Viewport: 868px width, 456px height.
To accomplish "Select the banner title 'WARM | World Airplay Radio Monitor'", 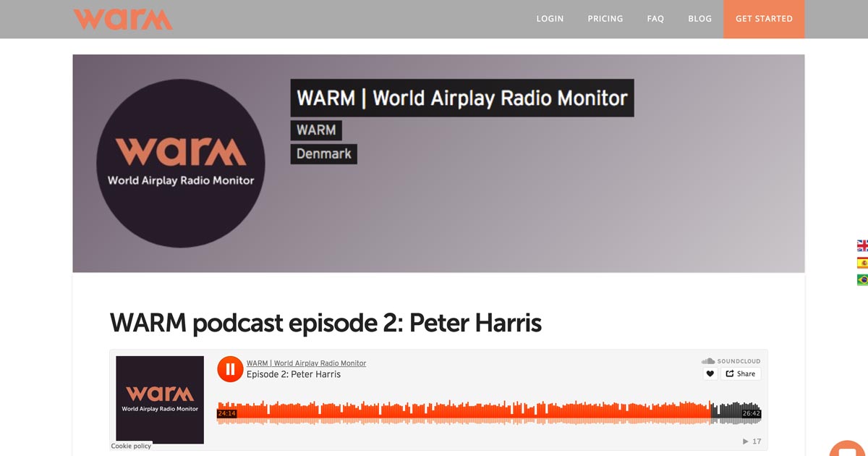I will coord(462,98).
